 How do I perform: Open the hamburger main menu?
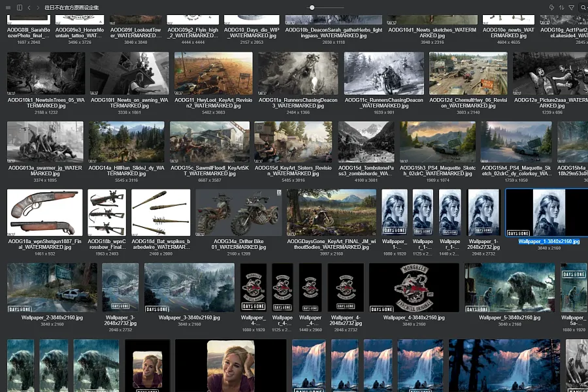pos(8,7)
